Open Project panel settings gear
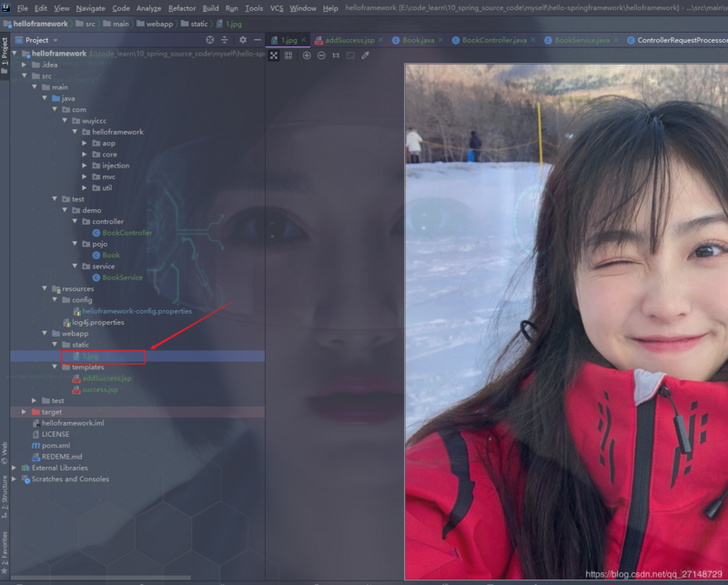The image size is (728, 585). click(243, 40)
